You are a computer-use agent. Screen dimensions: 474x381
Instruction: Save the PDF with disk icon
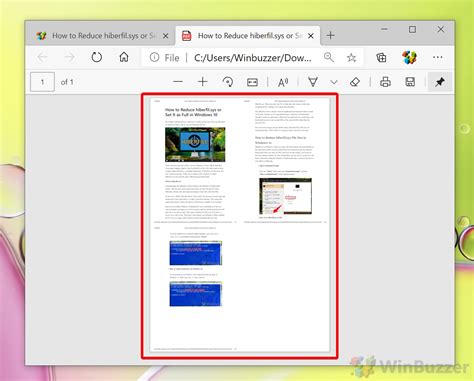point(410,82)
